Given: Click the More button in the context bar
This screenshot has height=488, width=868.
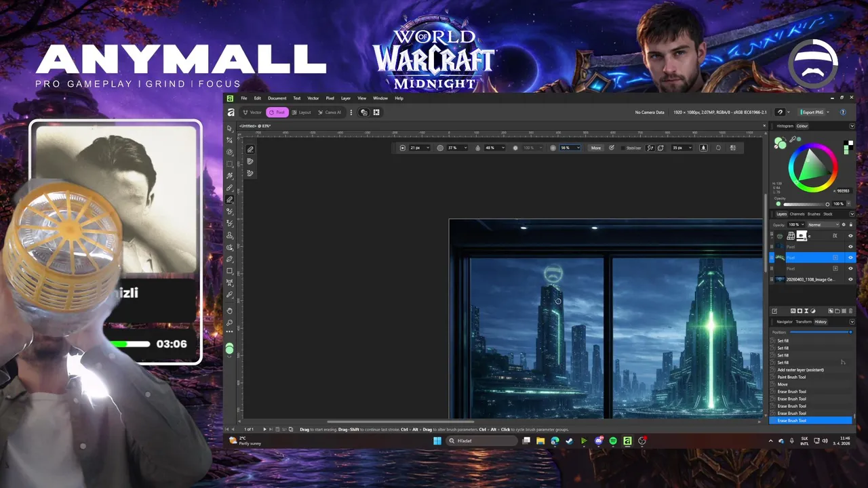Looking at the screenshot, I should pos(596,148).
